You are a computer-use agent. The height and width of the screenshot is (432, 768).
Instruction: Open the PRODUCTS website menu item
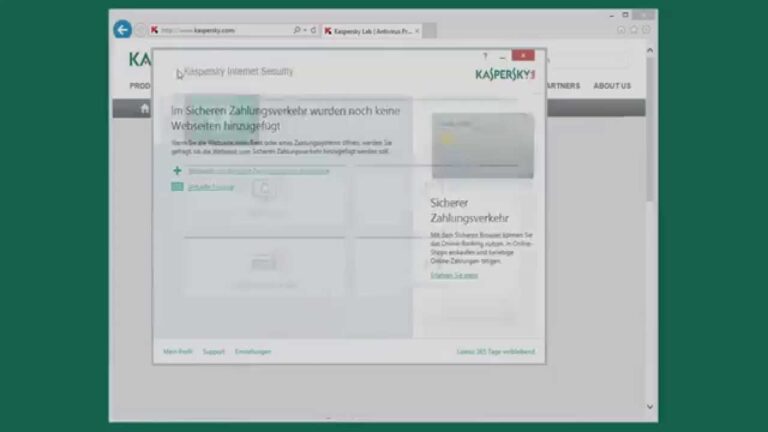coord(140,86)
